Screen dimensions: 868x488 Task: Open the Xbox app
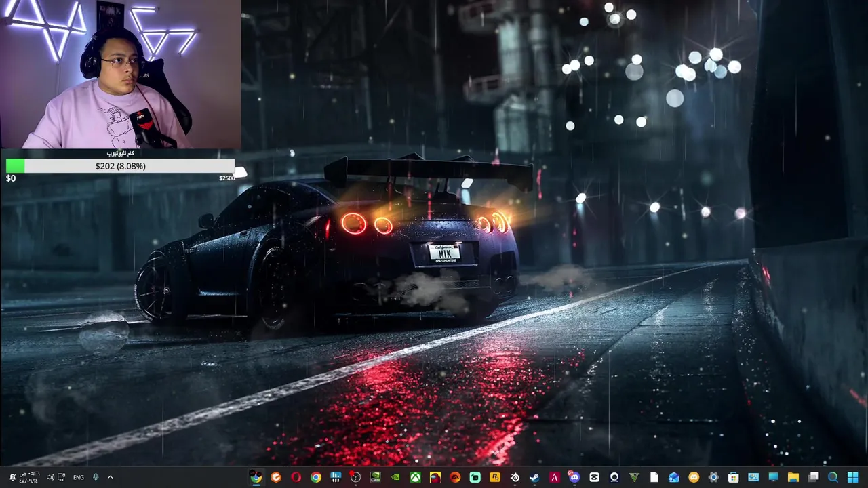[x=415, y=477]
